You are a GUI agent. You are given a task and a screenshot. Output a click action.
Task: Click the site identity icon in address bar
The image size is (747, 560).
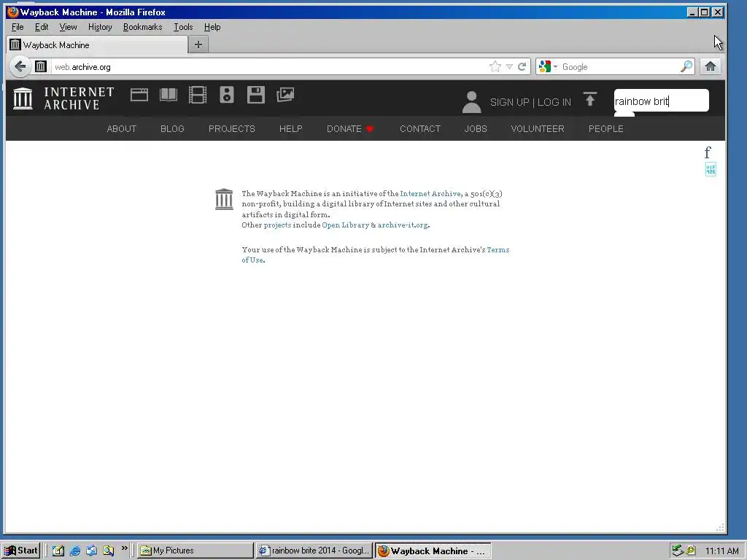[41, 66]
